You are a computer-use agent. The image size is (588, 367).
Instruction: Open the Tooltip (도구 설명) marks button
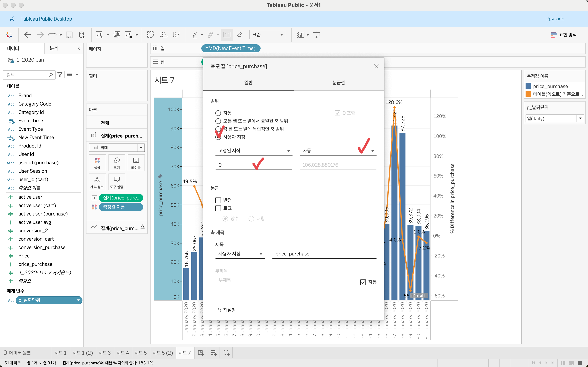[x=117, y=182]
